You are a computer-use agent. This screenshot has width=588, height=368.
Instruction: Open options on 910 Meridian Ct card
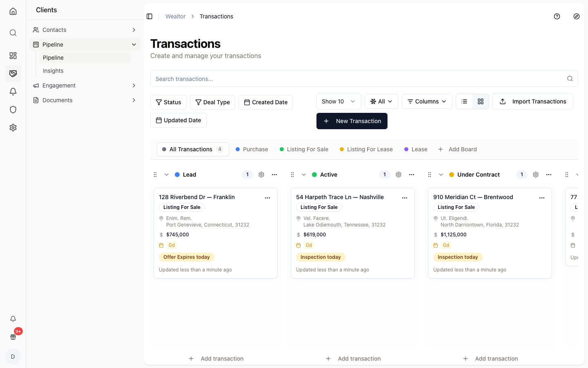click(x=542, y=198)
